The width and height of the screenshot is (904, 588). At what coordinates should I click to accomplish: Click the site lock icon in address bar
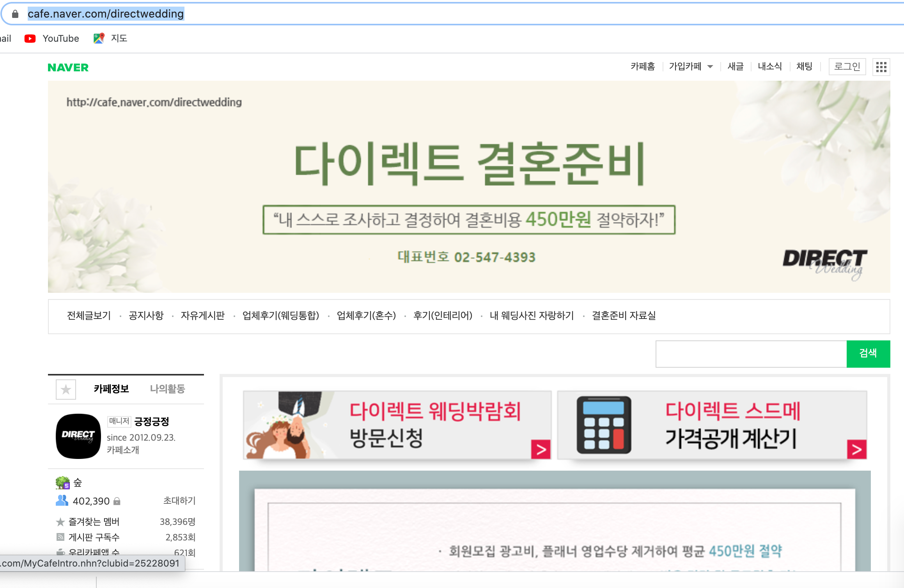15,14
